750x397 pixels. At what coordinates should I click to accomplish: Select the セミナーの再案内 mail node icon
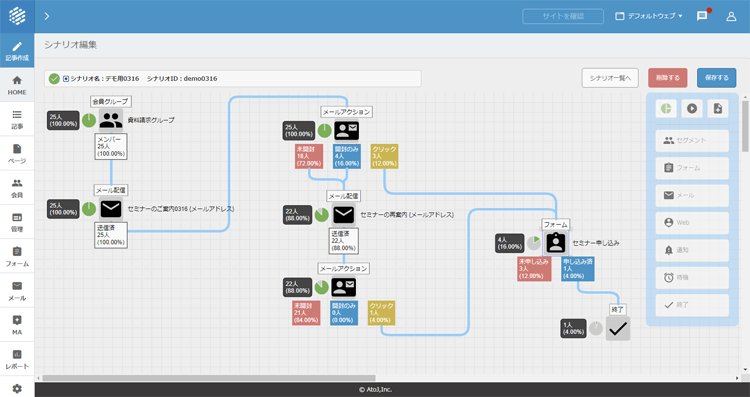(343, 215)
